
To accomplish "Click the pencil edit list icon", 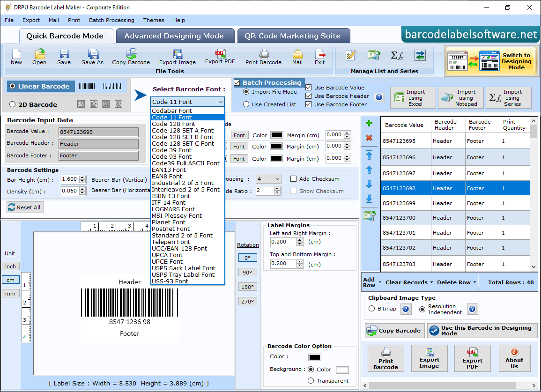I will 351,55.
